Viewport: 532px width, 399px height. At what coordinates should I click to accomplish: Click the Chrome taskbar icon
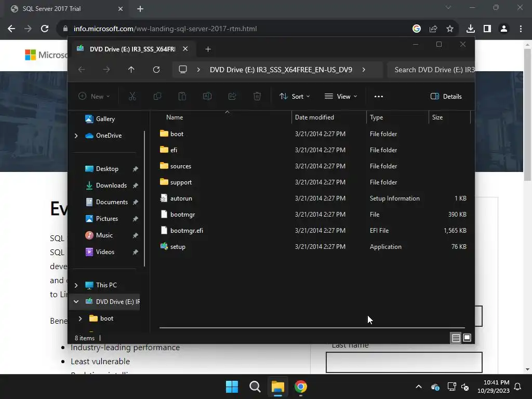pos(301,387)
